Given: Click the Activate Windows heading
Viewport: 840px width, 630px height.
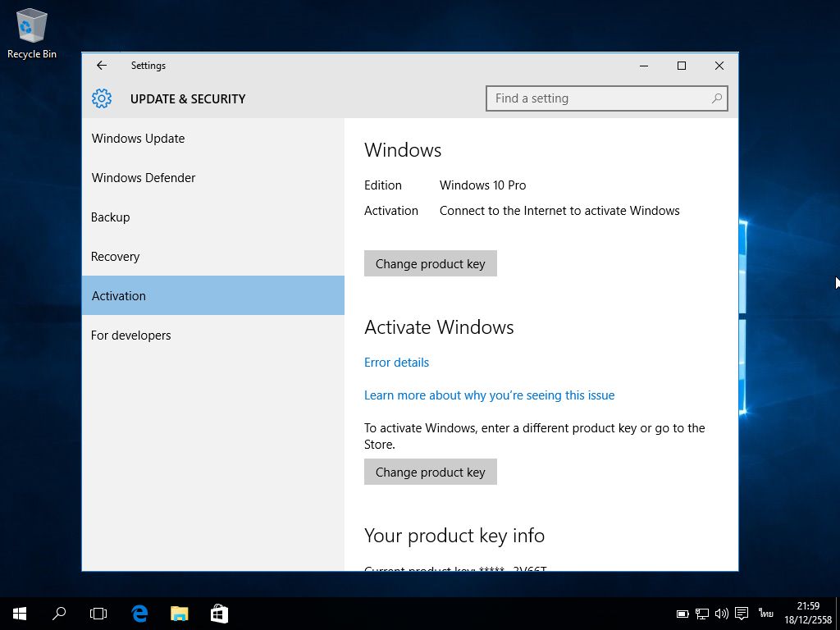Looking at the screenshot, I should 439,327.
